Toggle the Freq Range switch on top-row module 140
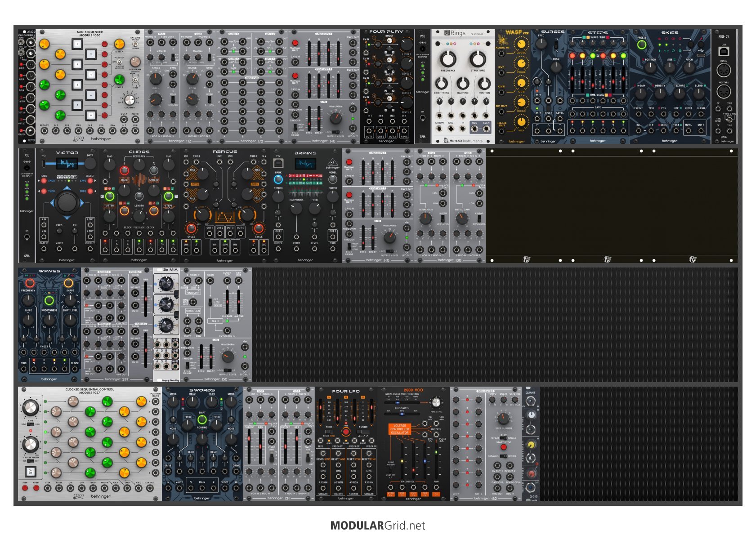Image resolution: width=756 pixels, height=535 pixels. tap(295, 127)
